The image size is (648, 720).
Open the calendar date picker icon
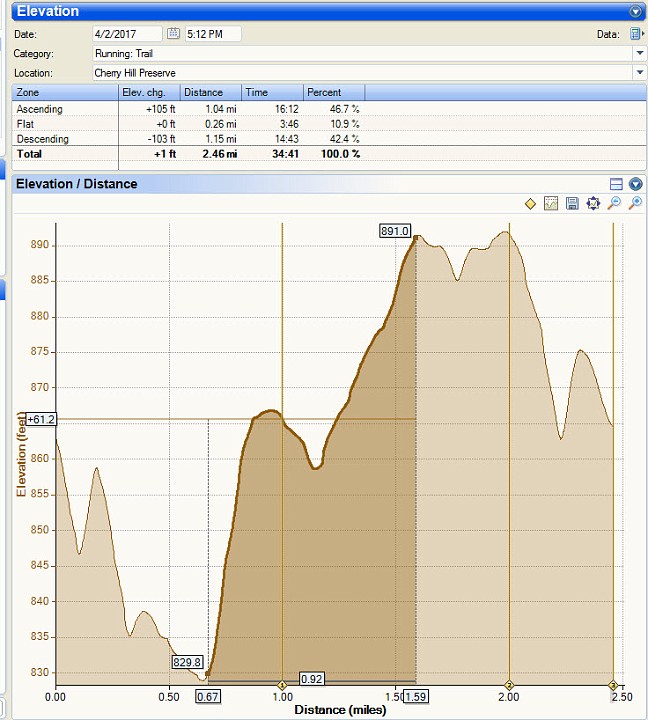click(173, 34)
